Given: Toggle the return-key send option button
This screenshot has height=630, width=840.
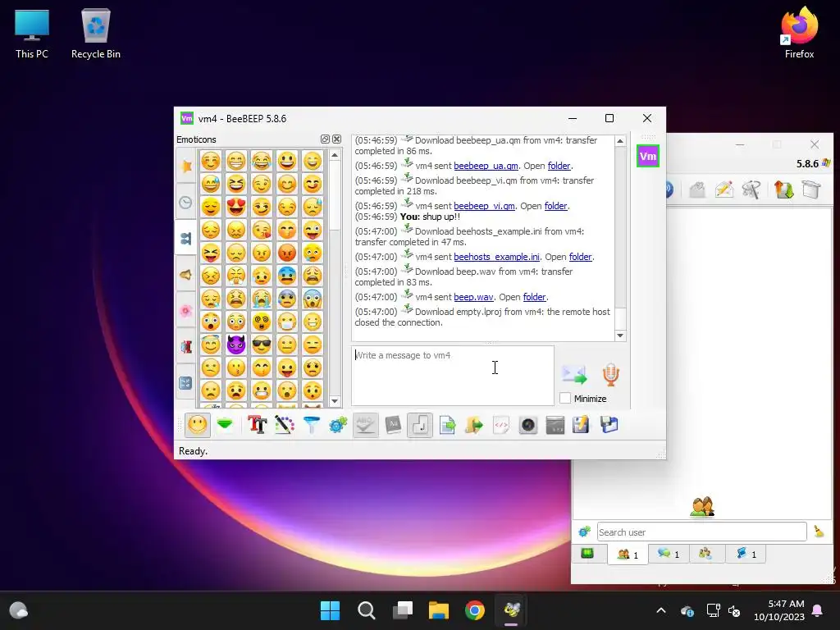Looking at the screenshot, I should [419, 426].
